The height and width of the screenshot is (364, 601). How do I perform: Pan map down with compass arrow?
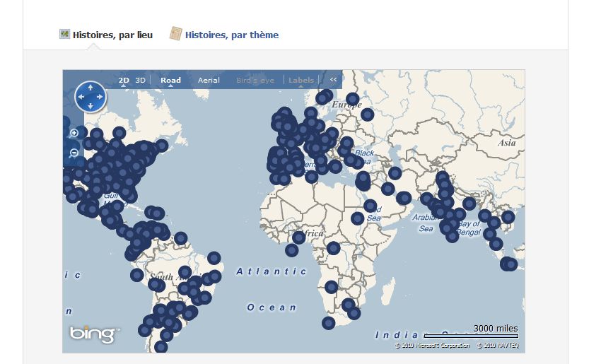click(x=91, y=106)
